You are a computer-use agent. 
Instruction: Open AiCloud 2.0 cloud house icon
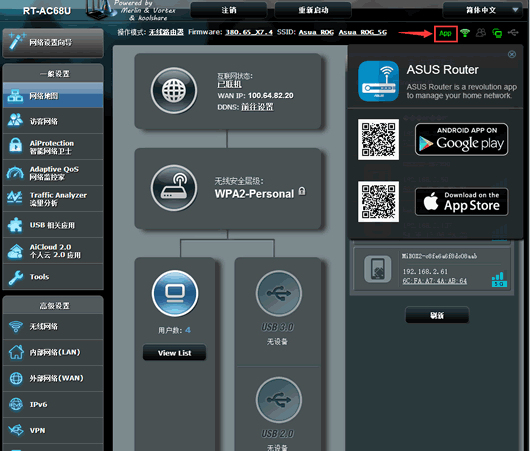click(x=15, y=251)
